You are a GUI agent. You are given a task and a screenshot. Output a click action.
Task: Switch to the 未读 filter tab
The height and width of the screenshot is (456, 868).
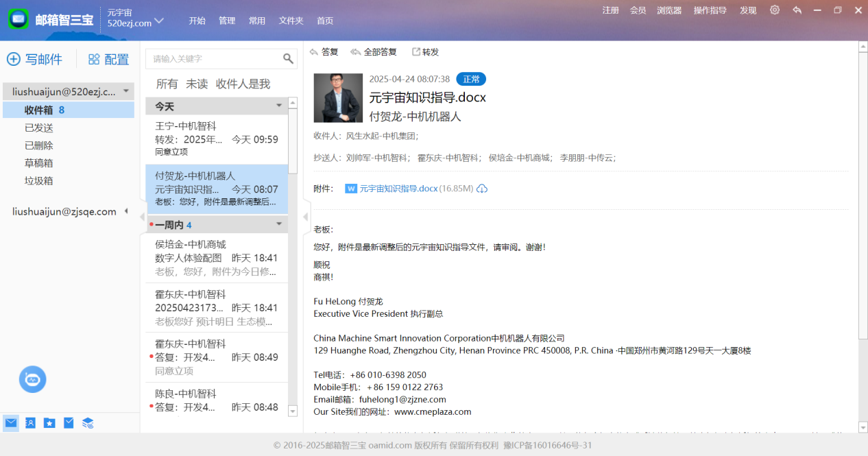(197, 84)
